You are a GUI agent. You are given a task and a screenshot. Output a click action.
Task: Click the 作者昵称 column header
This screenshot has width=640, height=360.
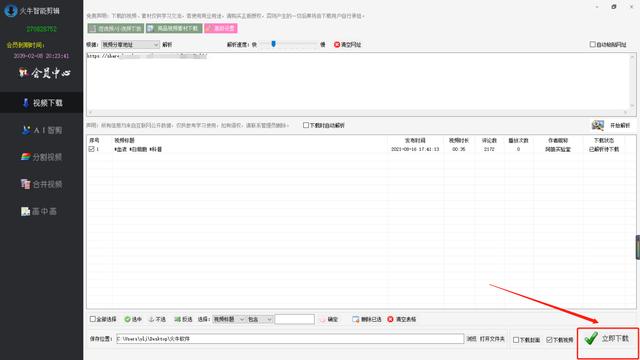(558, 140)
